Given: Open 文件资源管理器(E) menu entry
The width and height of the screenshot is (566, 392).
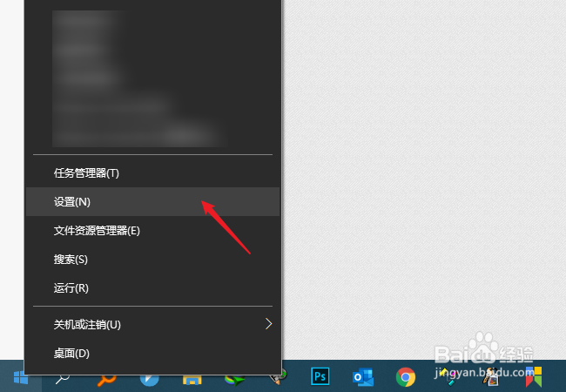Looking at the screenshot, I should (152, 231).
